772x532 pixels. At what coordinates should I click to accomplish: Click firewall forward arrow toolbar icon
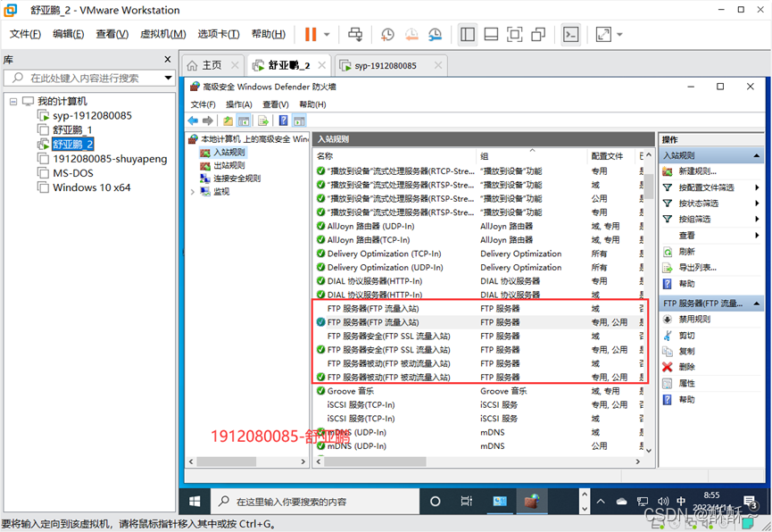208,121
